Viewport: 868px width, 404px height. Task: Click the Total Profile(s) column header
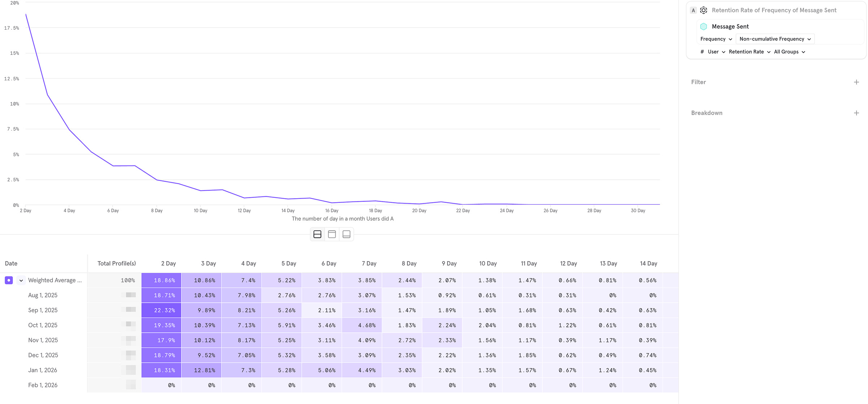(x=116, y=263)
